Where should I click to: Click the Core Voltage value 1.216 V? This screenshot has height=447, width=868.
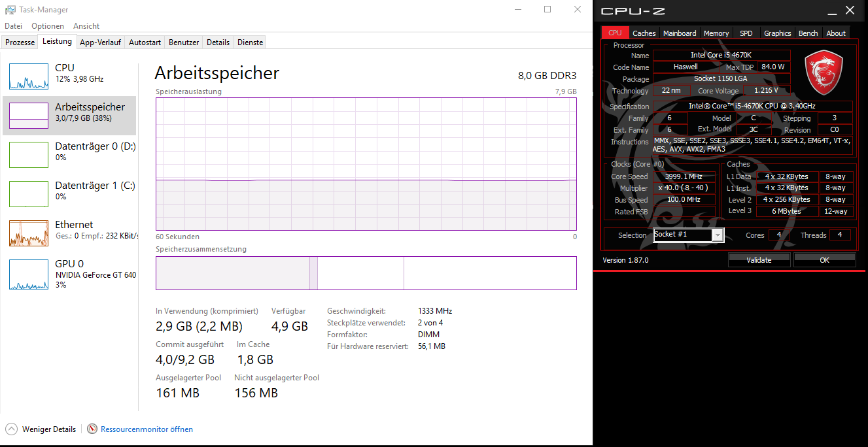click(x=767, y=91)
